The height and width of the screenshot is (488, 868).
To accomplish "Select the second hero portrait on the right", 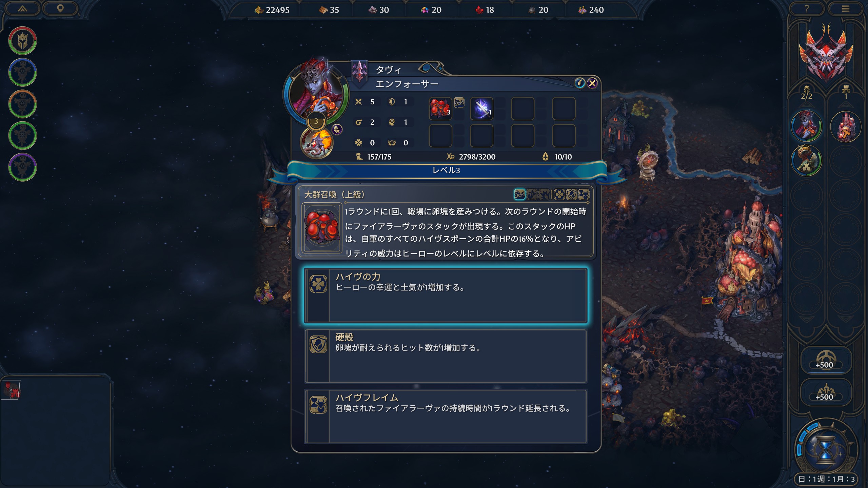I will coord(807,160).
